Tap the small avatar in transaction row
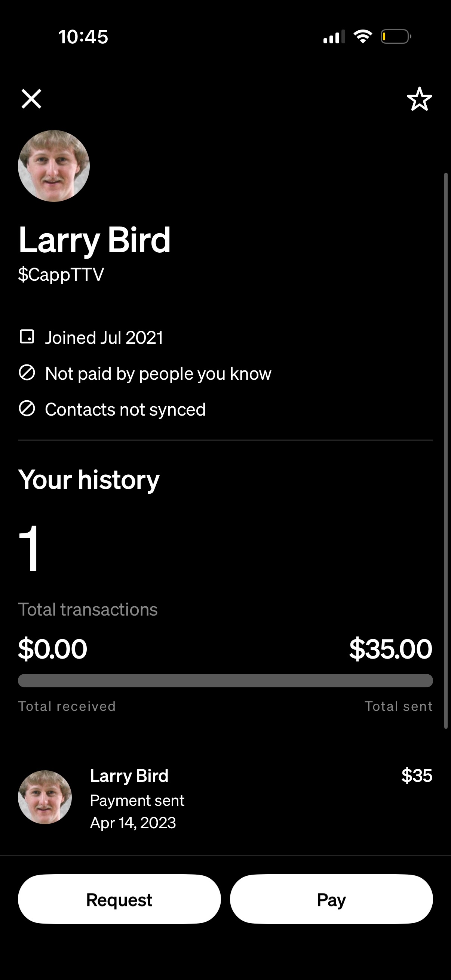 click(x=45, y=797)
